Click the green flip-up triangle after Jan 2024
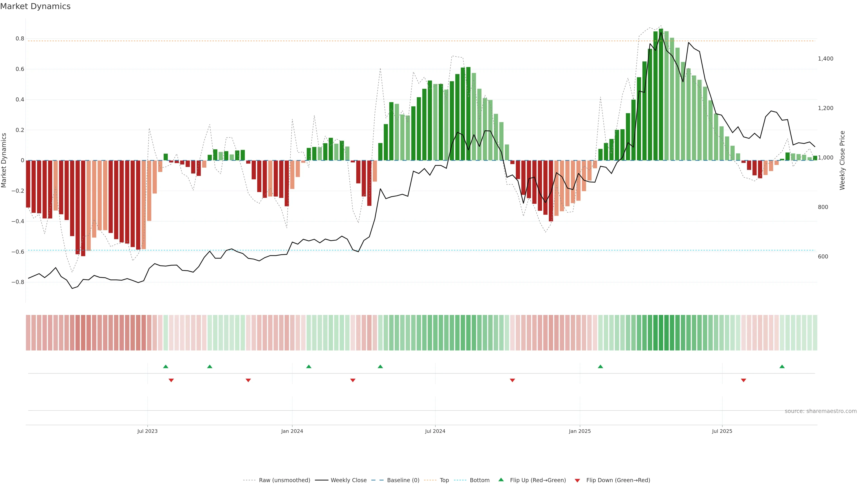This screenshot has width=868, height=488. click(x=309, y=366)
